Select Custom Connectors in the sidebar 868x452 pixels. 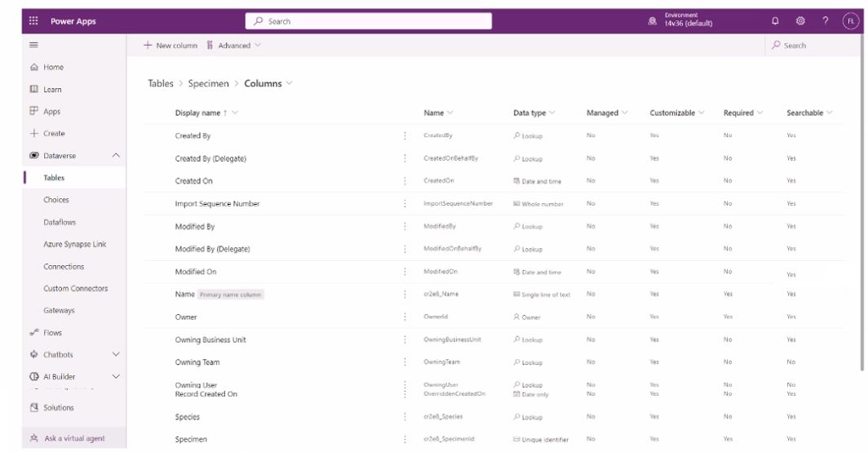pyautogui.click(x=74, y=289)
